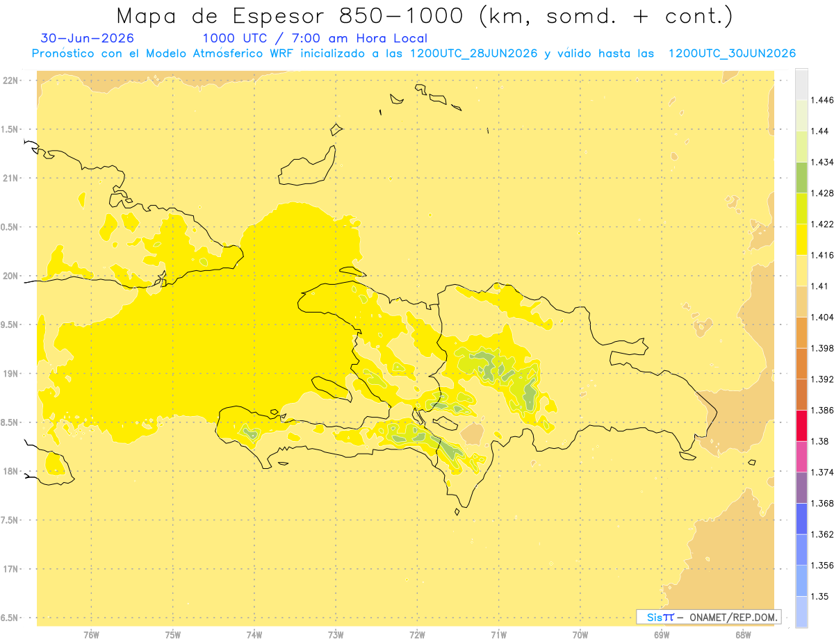Click legend value '1.356'
The width and height of the screenshot is (834, 644).
point(824,565)
